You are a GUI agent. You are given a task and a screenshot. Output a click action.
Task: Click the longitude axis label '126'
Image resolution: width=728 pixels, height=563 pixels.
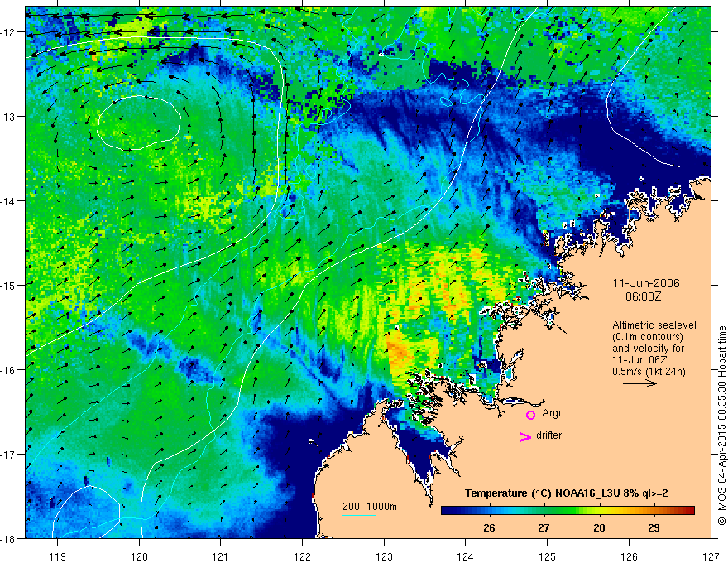tap(629, 556)
